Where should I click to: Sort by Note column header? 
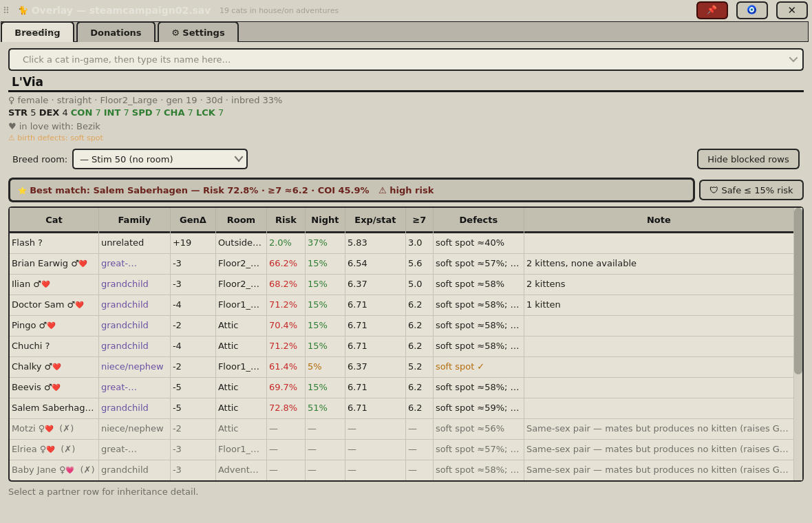click(x=658, y=220)
